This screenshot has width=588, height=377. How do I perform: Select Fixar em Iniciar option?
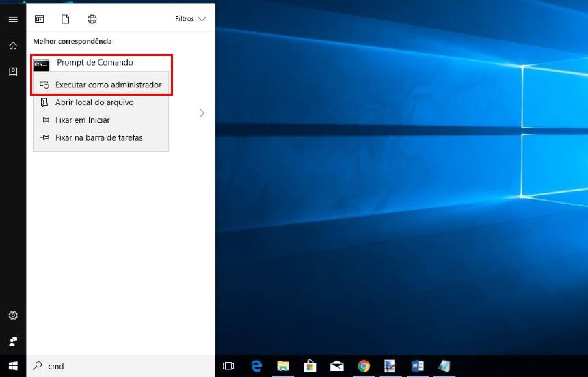point(82,120)
